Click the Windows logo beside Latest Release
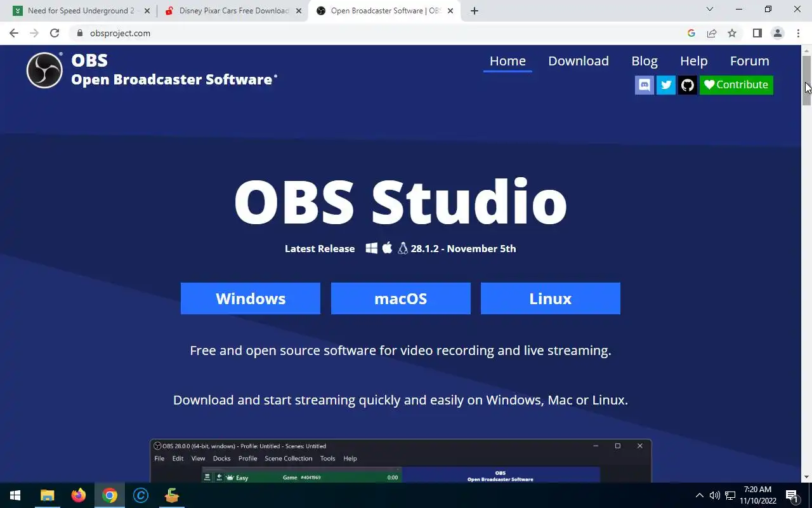This screenshot has height=508, width=812. (372, 248)
